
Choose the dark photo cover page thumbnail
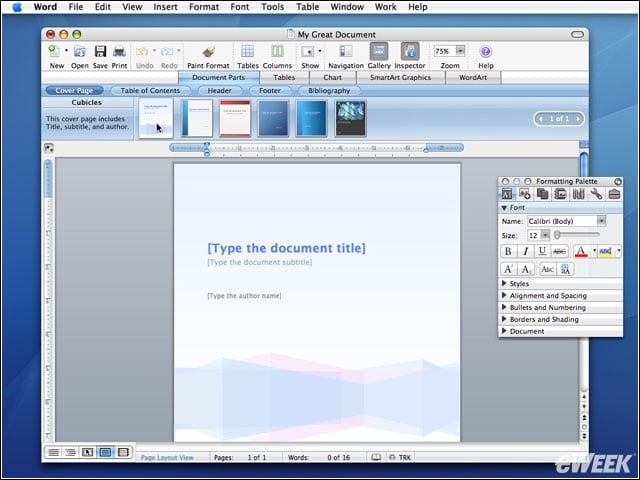351,118
